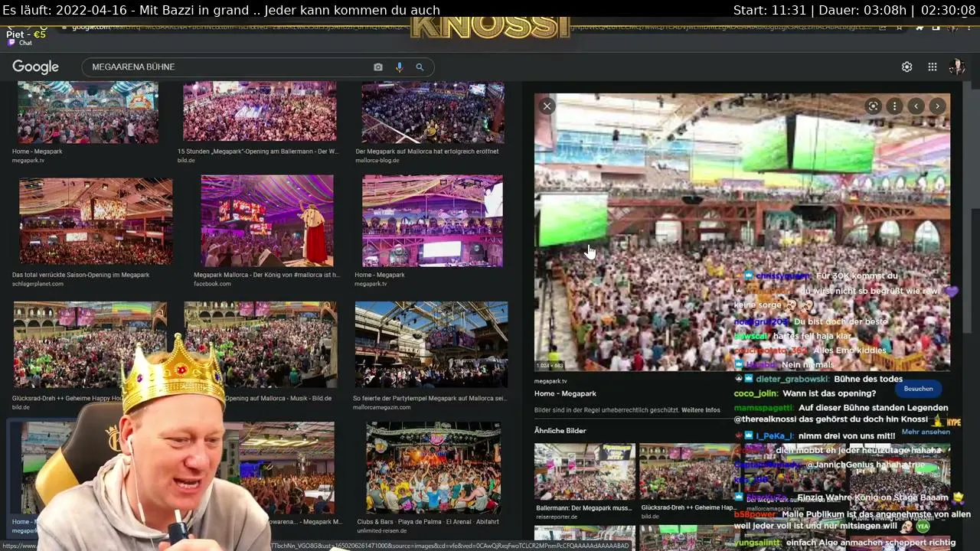Open the 'Home - Megapark' preview title link
Screen dimensions: 980x551
[565, 393]
